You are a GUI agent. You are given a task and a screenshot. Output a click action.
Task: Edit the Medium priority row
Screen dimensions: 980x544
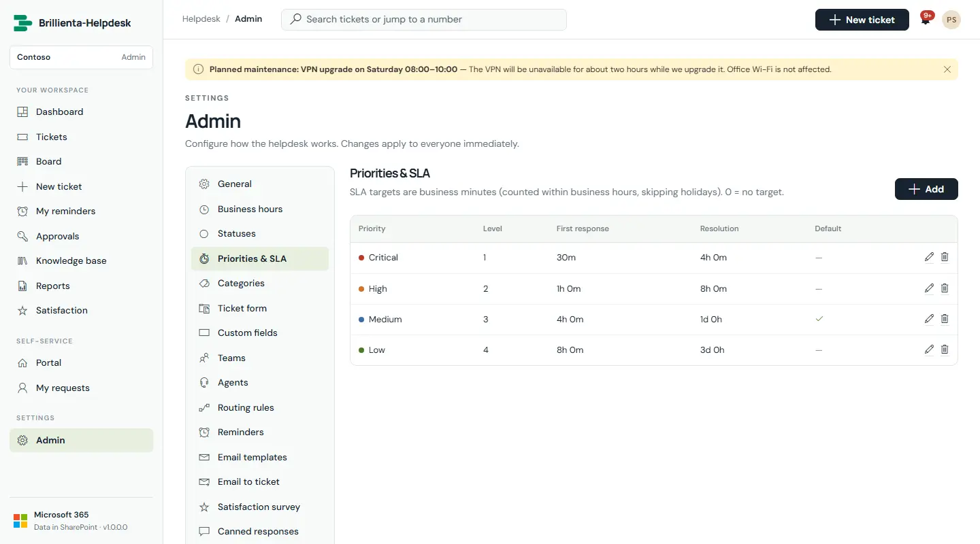929,319
